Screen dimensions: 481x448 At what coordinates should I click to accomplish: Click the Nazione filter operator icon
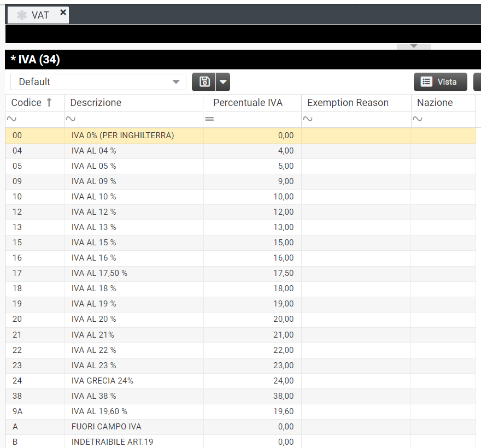(418, 119)
